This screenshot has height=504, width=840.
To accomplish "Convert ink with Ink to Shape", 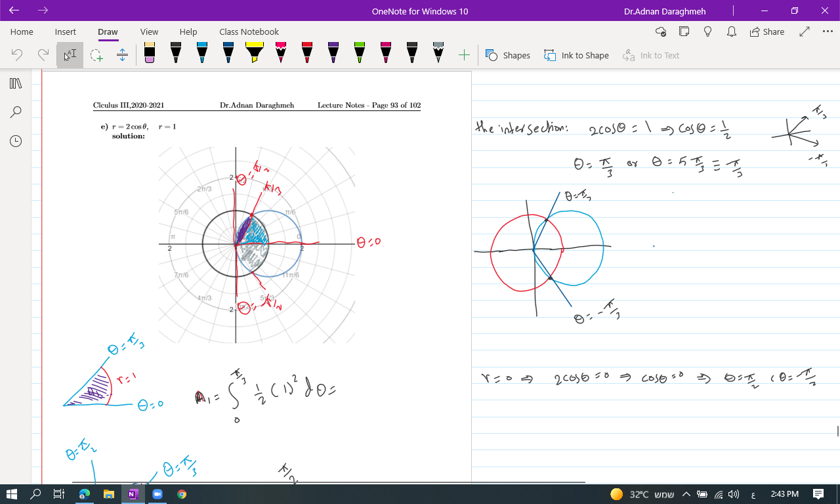I will tap(576, 55).
